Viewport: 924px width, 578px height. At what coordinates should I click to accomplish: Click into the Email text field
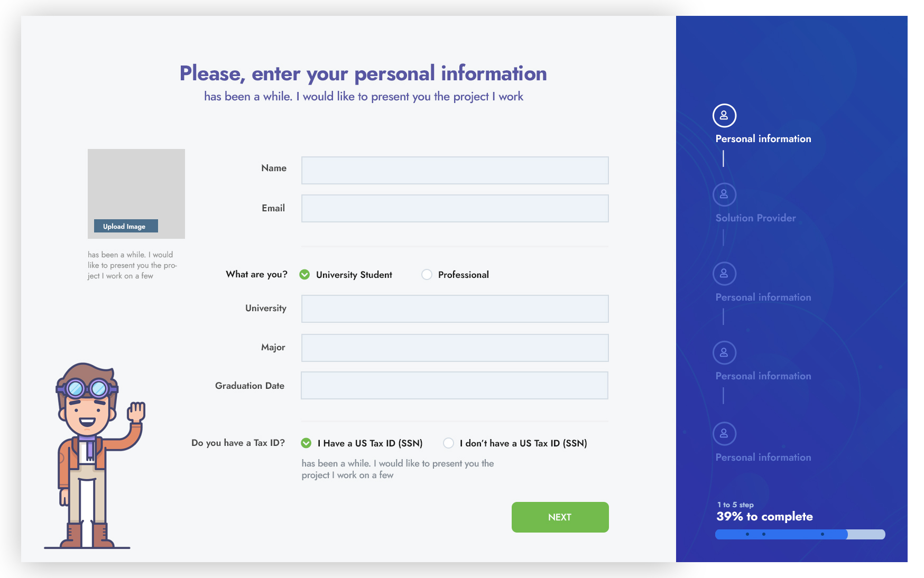click(455, 209)
